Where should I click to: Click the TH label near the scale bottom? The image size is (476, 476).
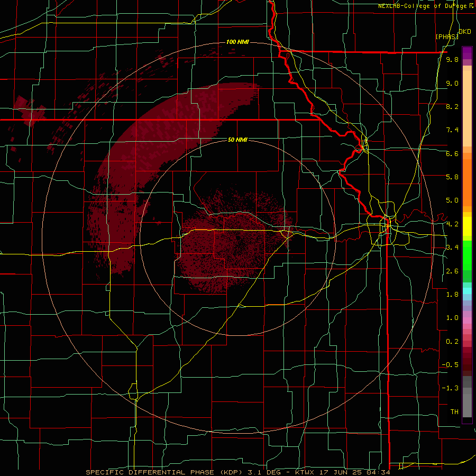[454, 412]
